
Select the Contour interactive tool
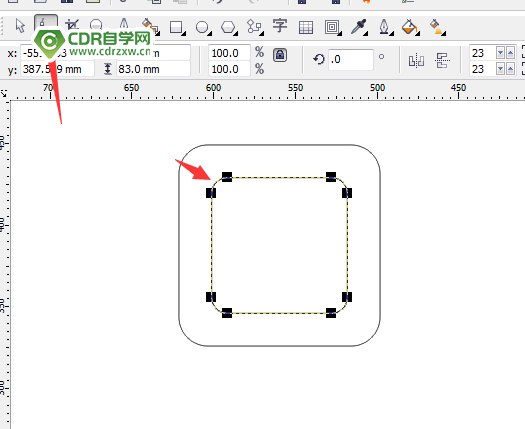pos(332,27)
